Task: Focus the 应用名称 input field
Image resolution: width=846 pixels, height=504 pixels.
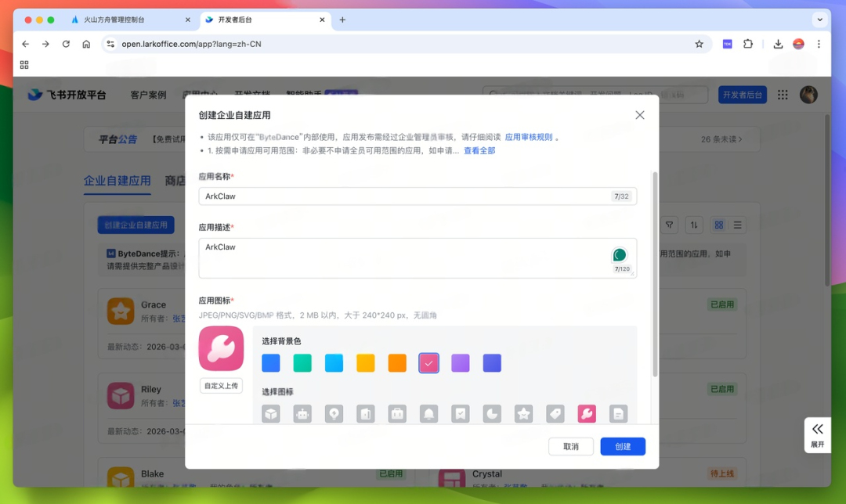Action: click(x=418, y=196)
